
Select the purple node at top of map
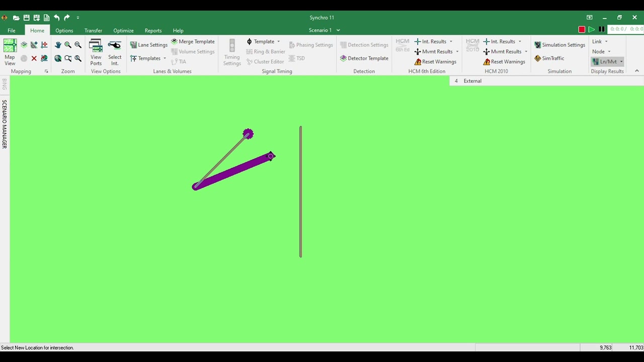248,134
